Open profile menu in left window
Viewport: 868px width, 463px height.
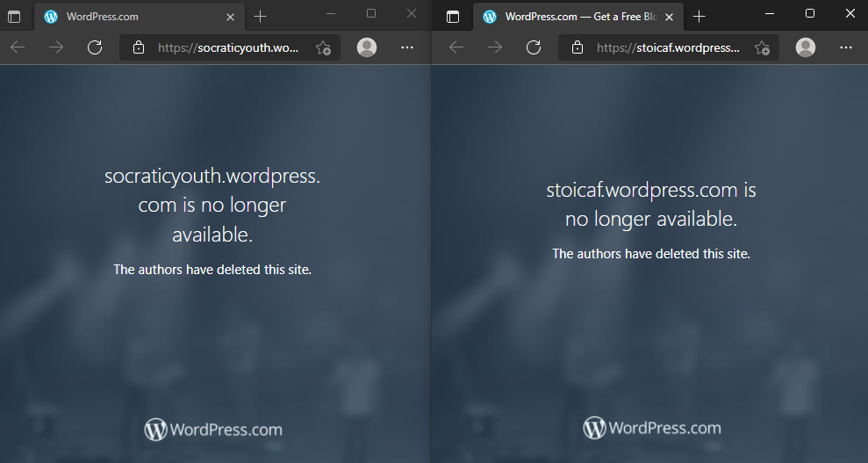[367, 47]
